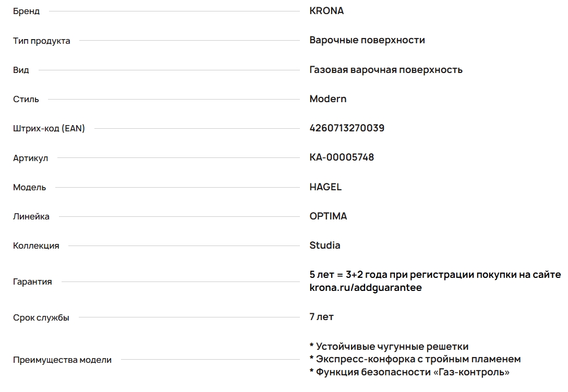Screen dimensions: 568x392
Task: Click the Modern style value
Action: (328, 99)
